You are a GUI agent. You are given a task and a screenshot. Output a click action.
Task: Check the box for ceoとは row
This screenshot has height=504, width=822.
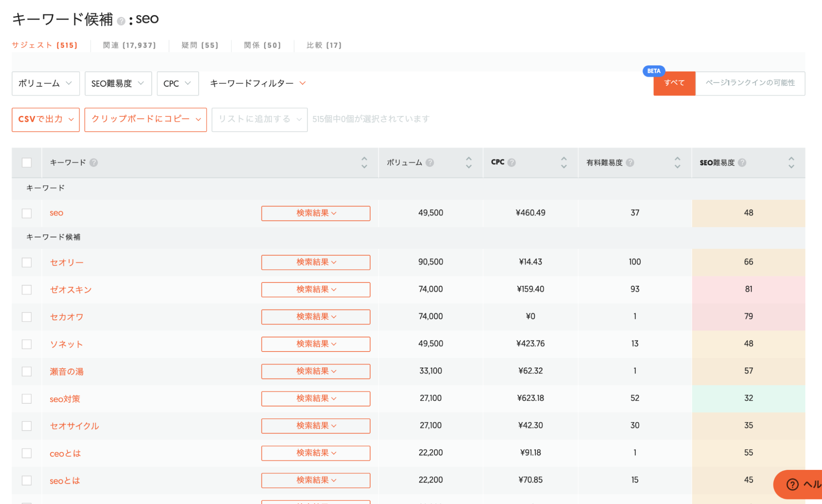[27, 453]
